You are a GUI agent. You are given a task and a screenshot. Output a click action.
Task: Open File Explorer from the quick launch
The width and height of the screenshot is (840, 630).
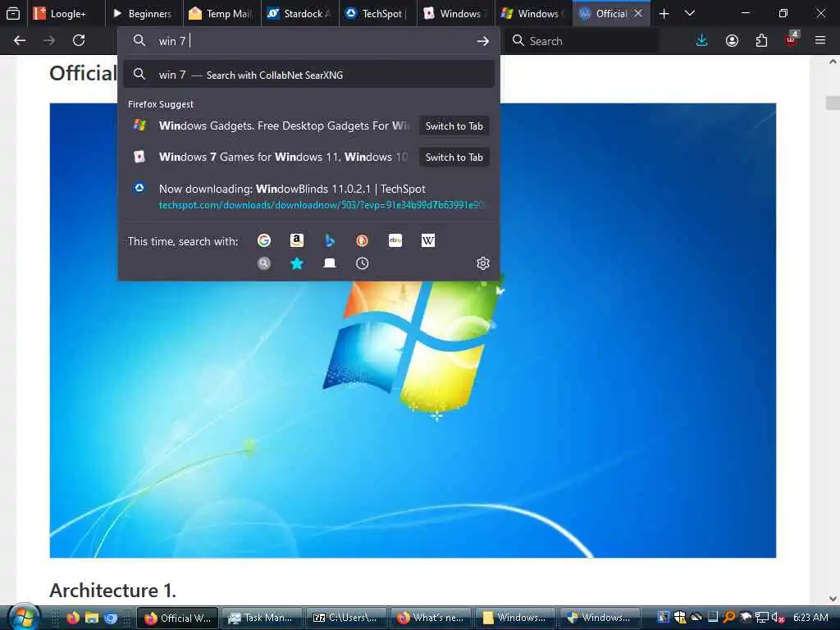click(x=92, y=618)
